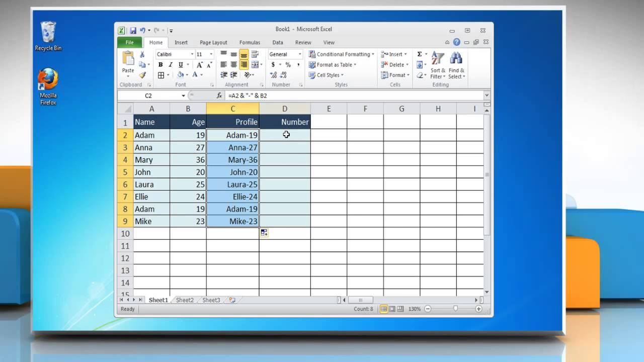The image size is (644, 362).
Task: Apply Percent Style to selection
Action: (x=288, y=65)
